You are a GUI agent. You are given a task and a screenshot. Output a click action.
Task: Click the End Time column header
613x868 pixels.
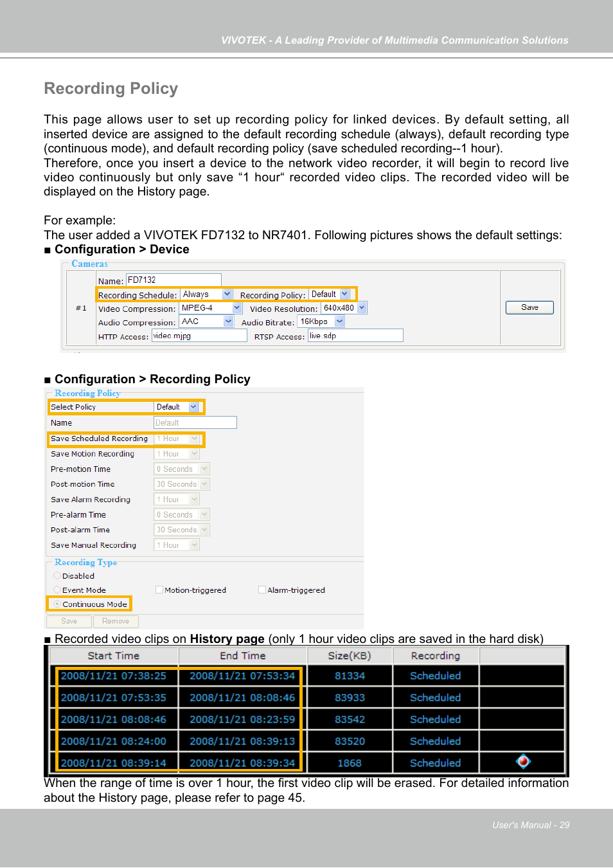243,656
